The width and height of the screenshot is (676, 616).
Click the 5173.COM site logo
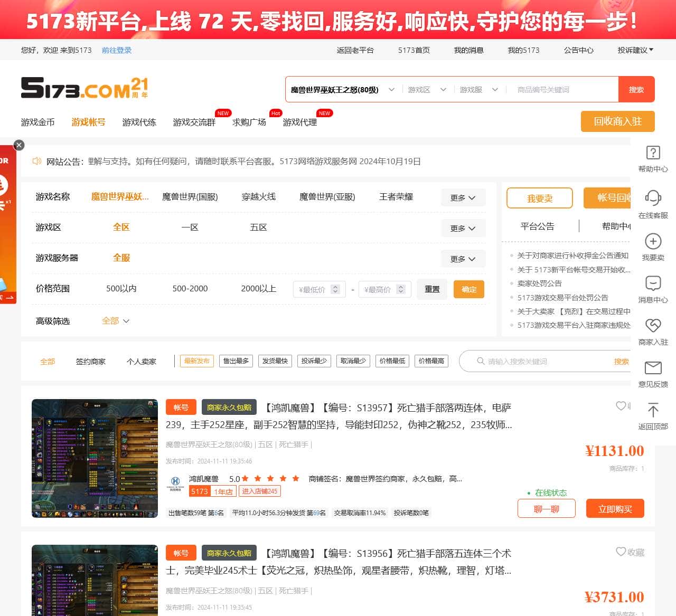tap(84, 88)
